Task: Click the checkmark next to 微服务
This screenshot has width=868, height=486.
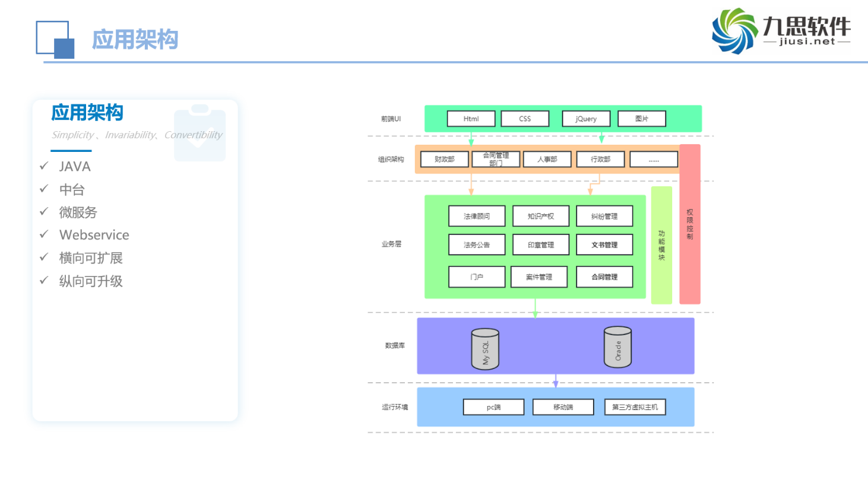Action: pyautogui.click(x=44, y=212)
